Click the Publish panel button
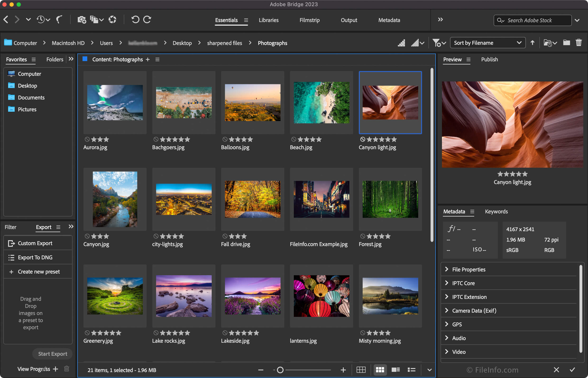Viewport: 588px width, 378px height. tap(489, 59)
